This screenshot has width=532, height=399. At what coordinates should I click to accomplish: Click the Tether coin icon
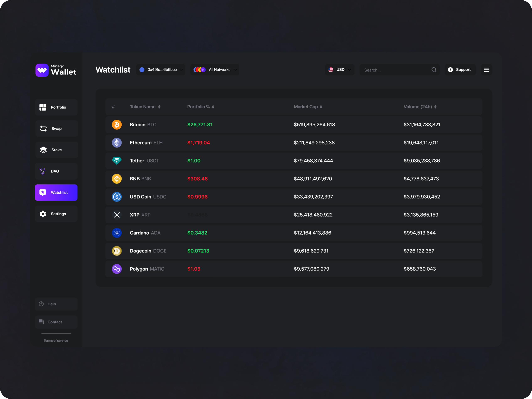117,161
